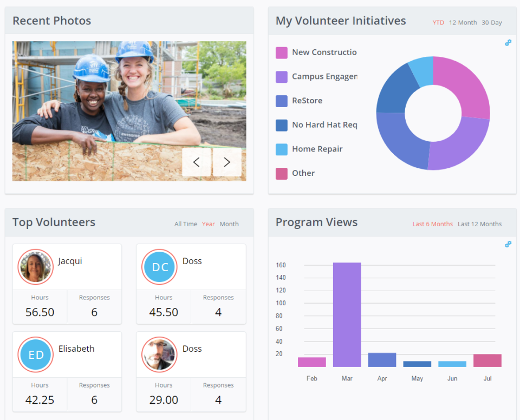Click the My Volunteer Initiatives heading
The height and width of the screenshot is (420, 520).
(x=341, y=21)
